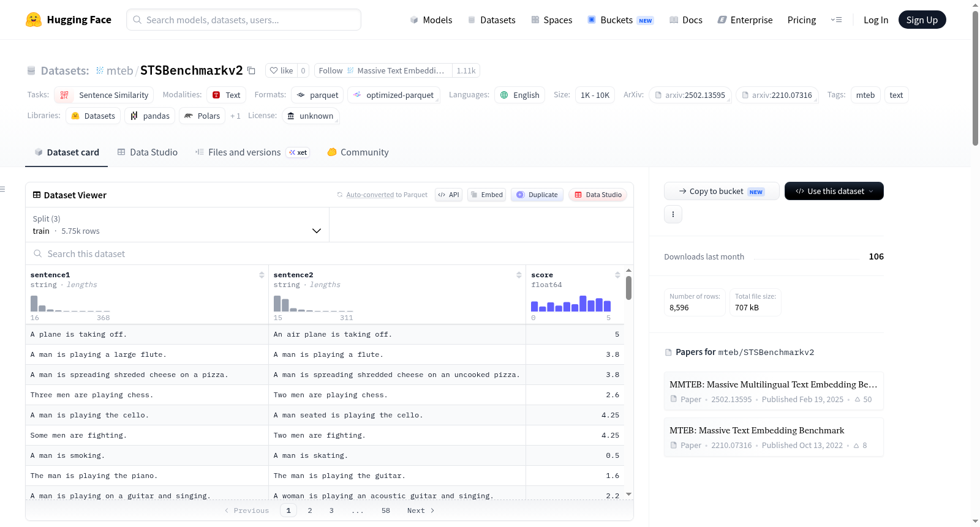The image size is (980, 527).
Task: Sort the sentence2 column using its sort arrows
Action: coord(519,275)
